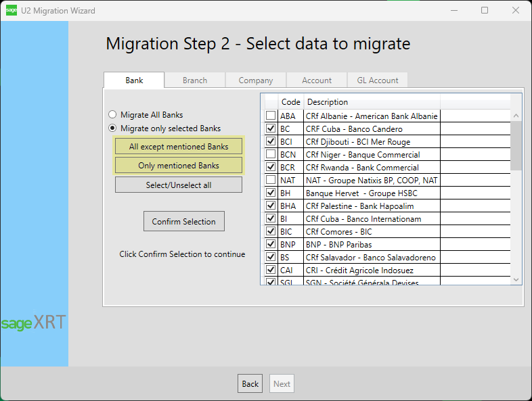Screen dimensions: 532x401
Task: Click the Sage app icon in title bar
Action: 12,11
